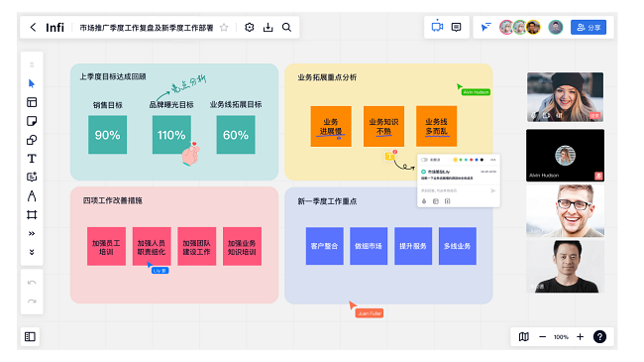Open the chat messages panel
The height and width of the screenshot is (362, 644).
(x=457, y=27)
